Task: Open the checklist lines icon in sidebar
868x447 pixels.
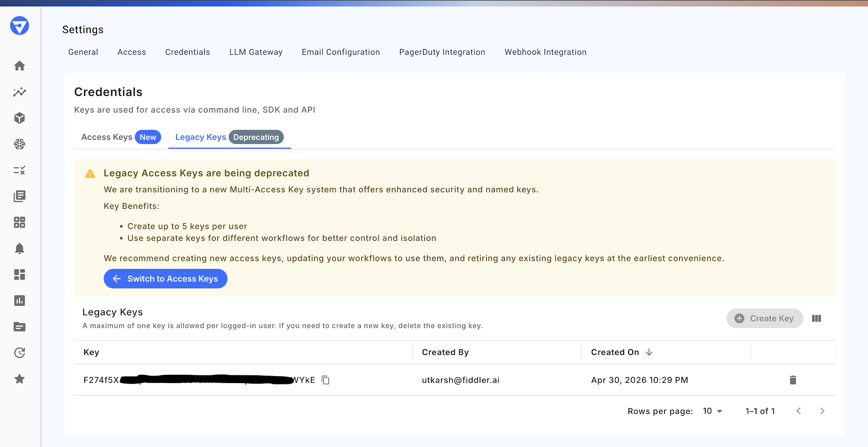Action: coord(20,170)
